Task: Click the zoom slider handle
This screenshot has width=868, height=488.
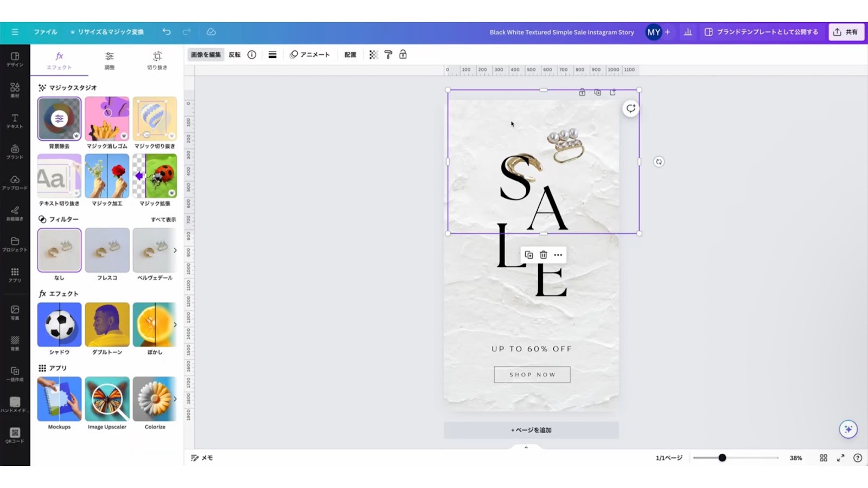Action: point(722,458)
